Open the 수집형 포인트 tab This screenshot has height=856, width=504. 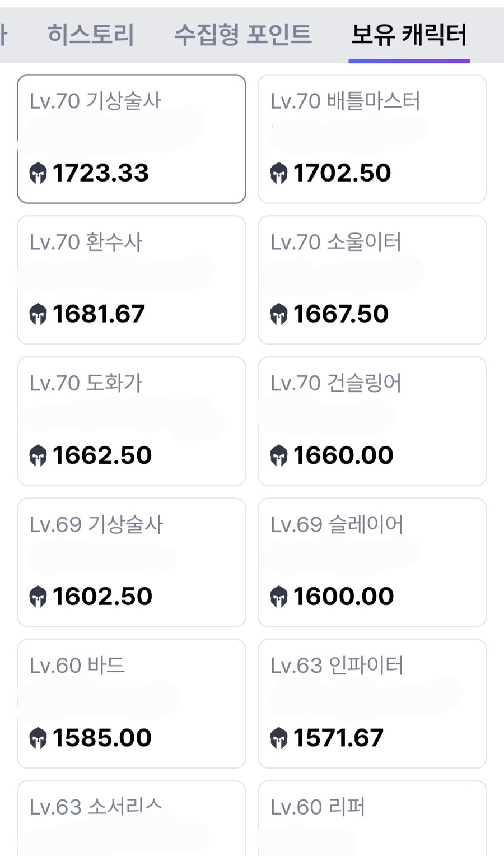(242, 35)
